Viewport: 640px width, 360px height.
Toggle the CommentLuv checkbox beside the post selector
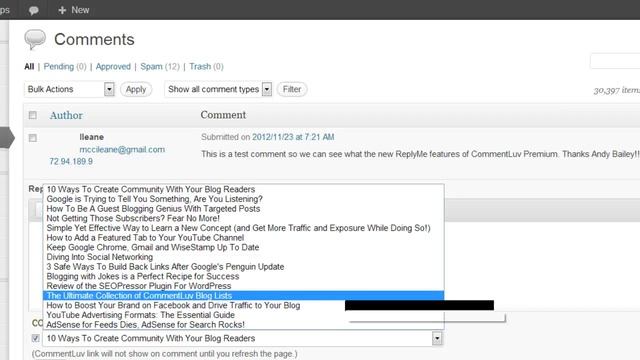pyautogui.click(x=36, y=338)
